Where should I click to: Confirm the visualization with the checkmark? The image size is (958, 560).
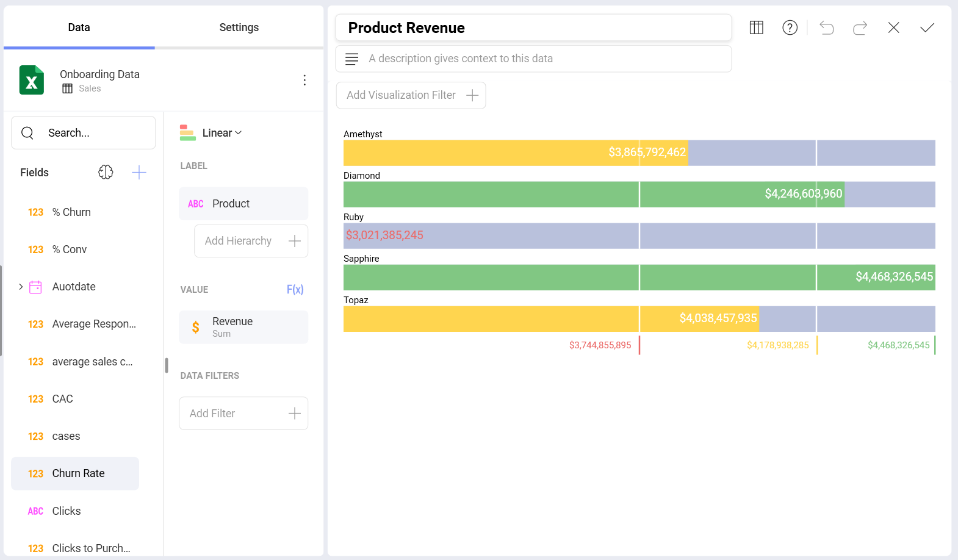(927, 27)
